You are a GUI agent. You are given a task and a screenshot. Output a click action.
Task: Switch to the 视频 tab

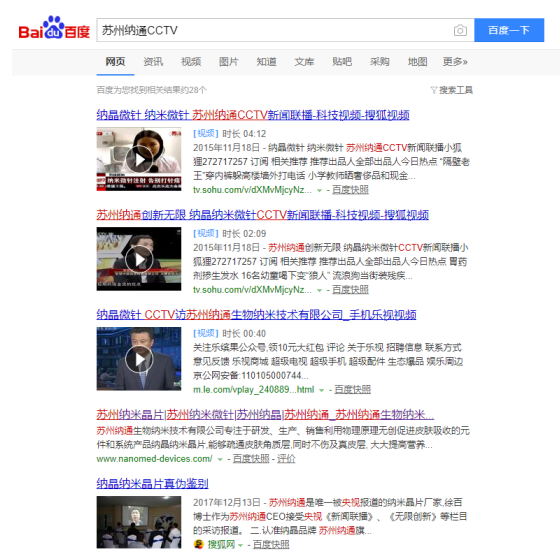(x=191, y=62)
